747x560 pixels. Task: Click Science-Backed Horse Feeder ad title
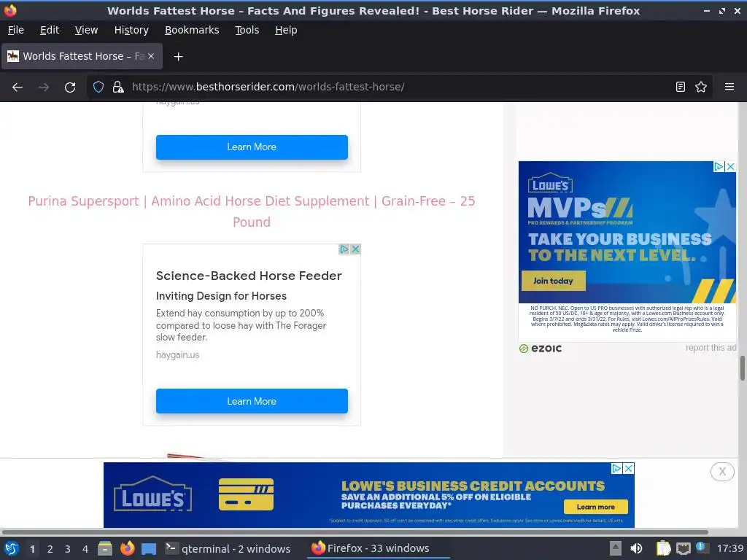(x=249, y=276)
